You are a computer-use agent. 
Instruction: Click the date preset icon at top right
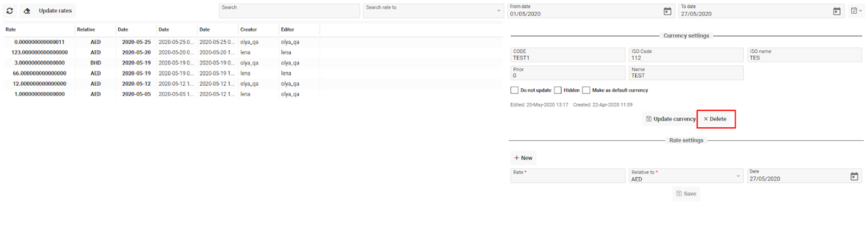[x=856, y=11]
